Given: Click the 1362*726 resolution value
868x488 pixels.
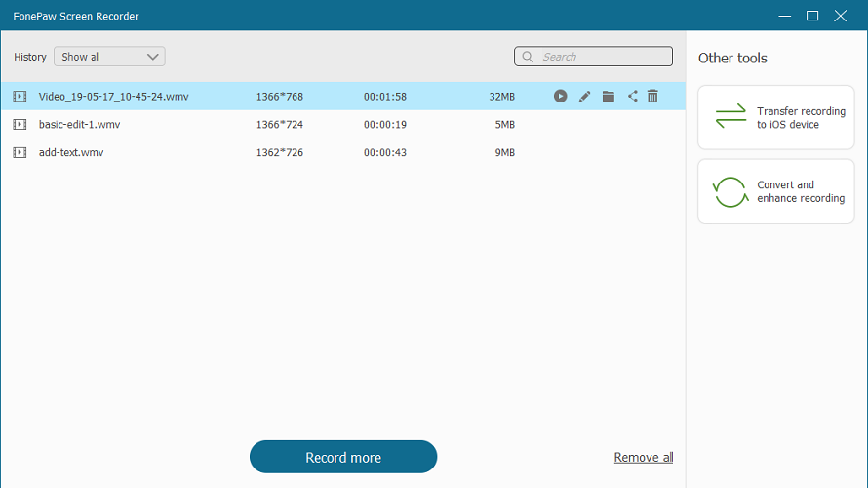Looking at the screenshot, I should click(x=280, y=152).
